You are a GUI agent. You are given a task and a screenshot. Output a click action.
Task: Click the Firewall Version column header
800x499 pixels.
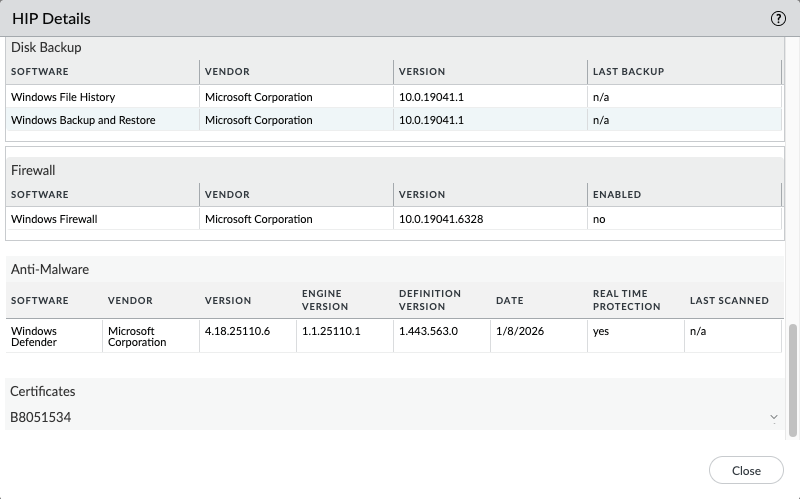422,194
